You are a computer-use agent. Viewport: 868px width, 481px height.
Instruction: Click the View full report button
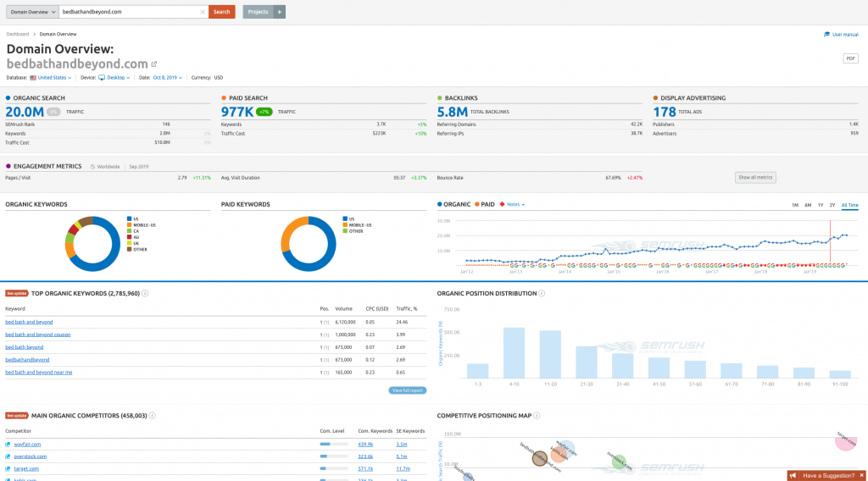pos(407,390)
